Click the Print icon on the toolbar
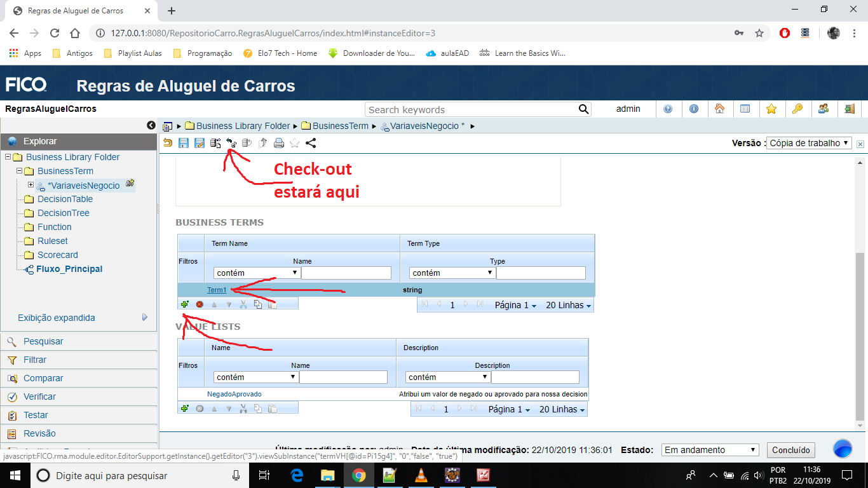Image resolution: width=868 pixels, height=488 pixels. [279, 143]
